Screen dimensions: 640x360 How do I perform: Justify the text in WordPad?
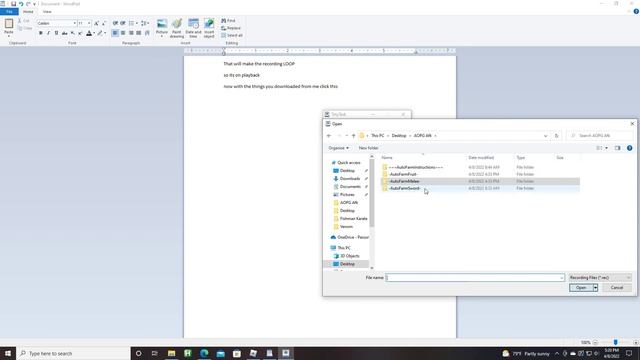(x=139, y=33)
